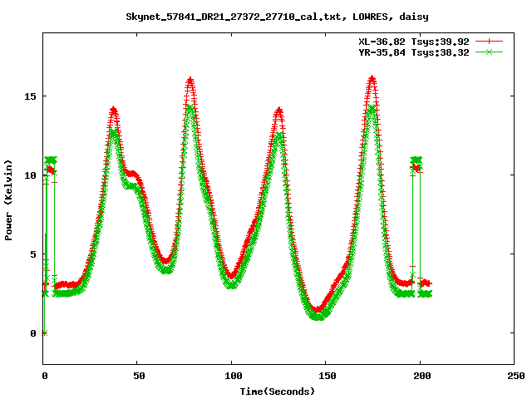Click the y-axis tick label 15

tap(30, 96)
